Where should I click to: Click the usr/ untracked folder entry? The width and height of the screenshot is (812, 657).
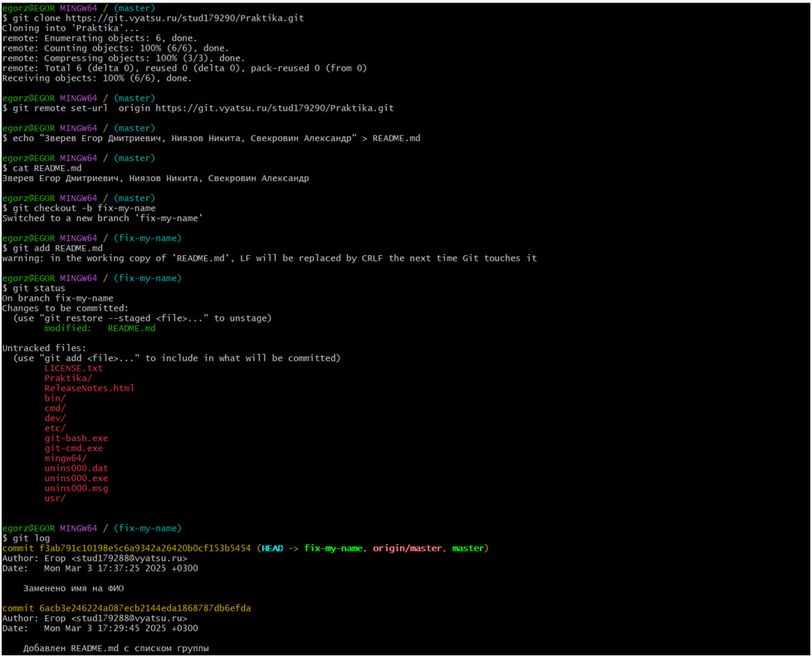tap(55, 498)
